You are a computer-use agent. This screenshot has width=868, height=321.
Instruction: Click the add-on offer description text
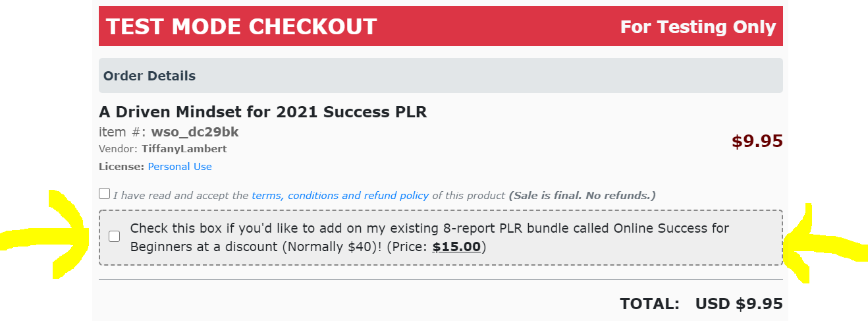(x=429, y=238)
